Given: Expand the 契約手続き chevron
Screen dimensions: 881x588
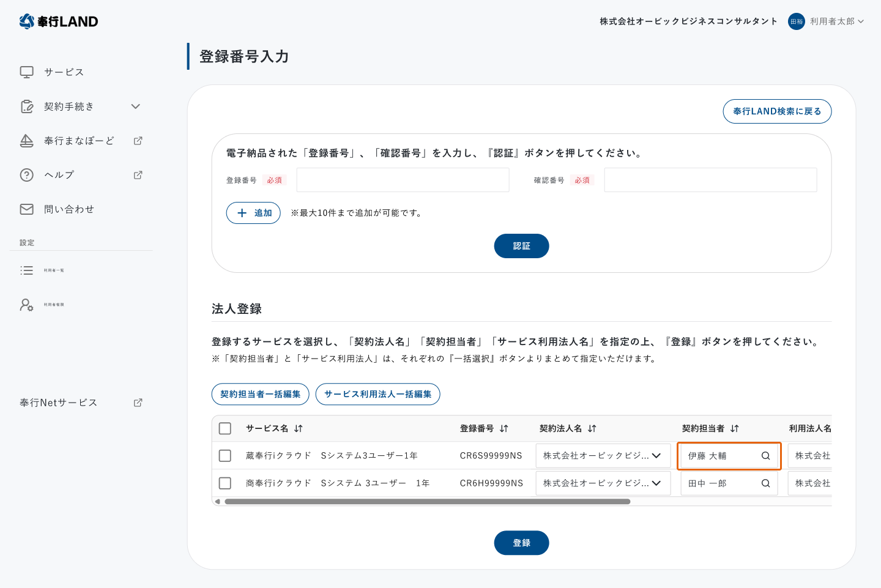Looking at the screenshot, I should pyautogui.click(x=135, y=106).
